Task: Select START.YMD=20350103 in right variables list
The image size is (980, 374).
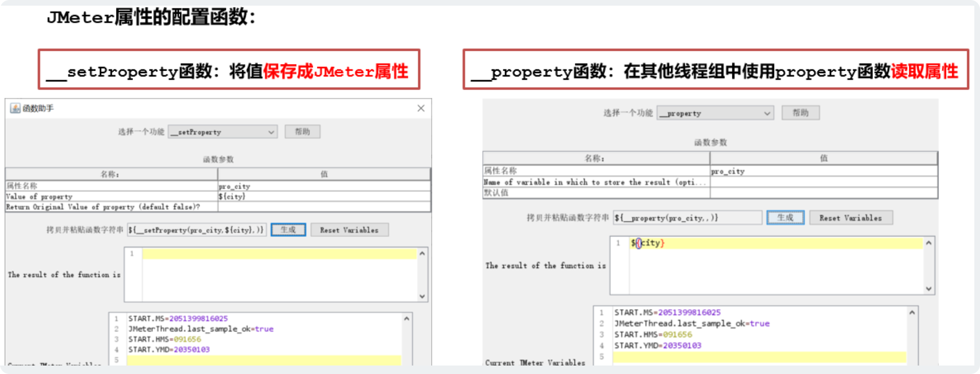Action: (657, 346)
